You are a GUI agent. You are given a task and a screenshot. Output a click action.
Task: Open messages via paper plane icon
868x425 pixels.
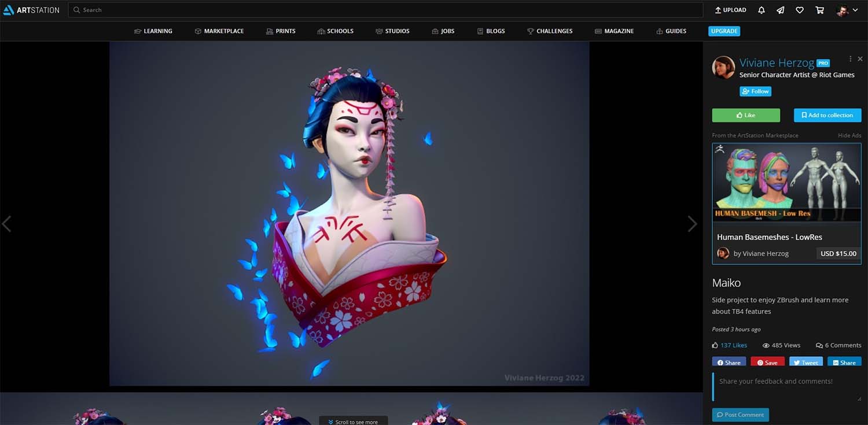tap(780, 10)
